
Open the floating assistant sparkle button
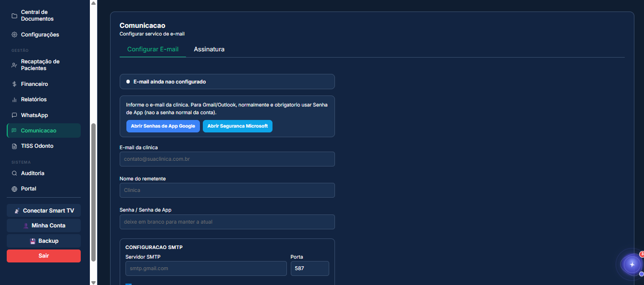click(x=632, y=264)
